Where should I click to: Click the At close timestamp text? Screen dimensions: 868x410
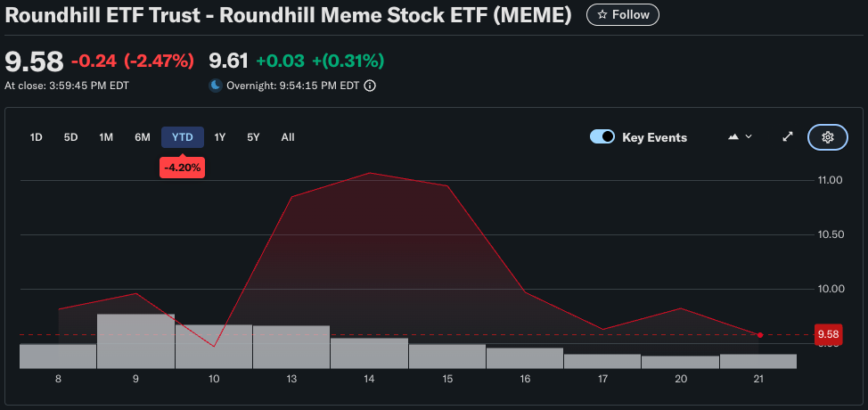click(67, 86)
